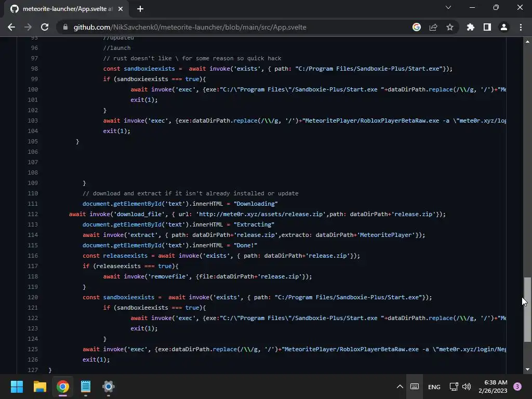Click the release.zip URL string on line 112
The height and width of the screenshot is (399, 532).
point(261,214)
